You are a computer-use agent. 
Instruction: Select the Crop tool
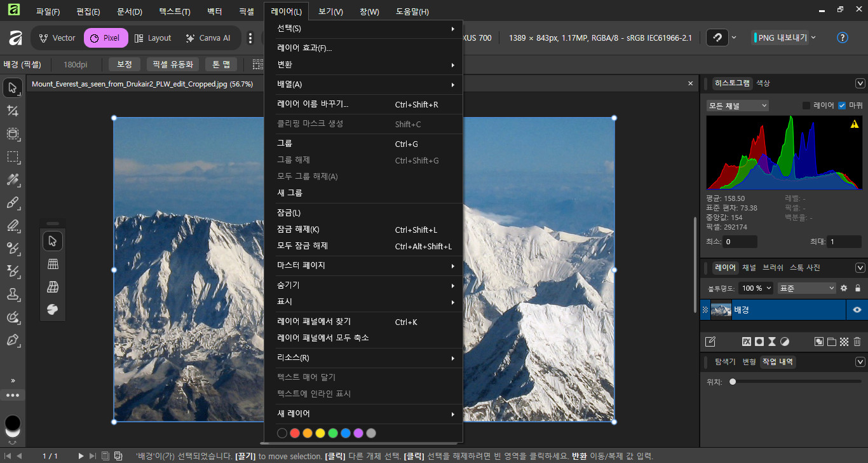13,111
